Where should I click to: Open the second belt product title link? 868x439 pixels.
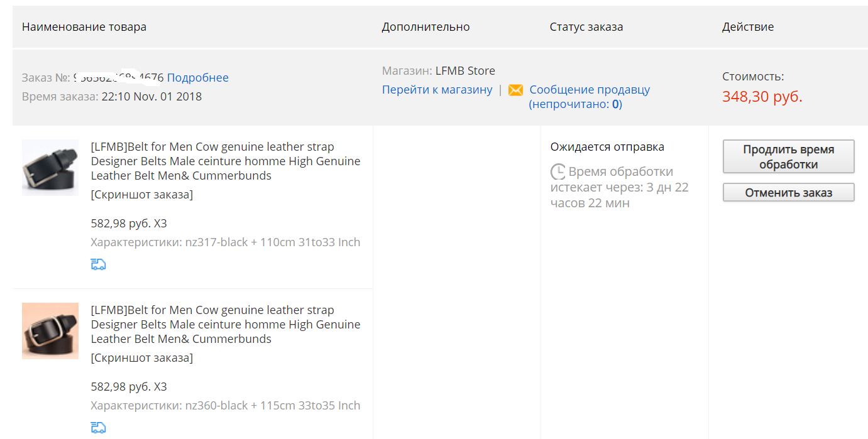coord(226,325)
